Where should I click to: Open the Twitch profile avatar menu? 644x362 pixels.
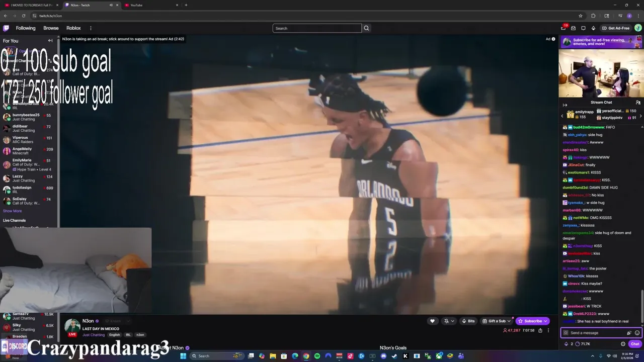(x=638, y=28)
